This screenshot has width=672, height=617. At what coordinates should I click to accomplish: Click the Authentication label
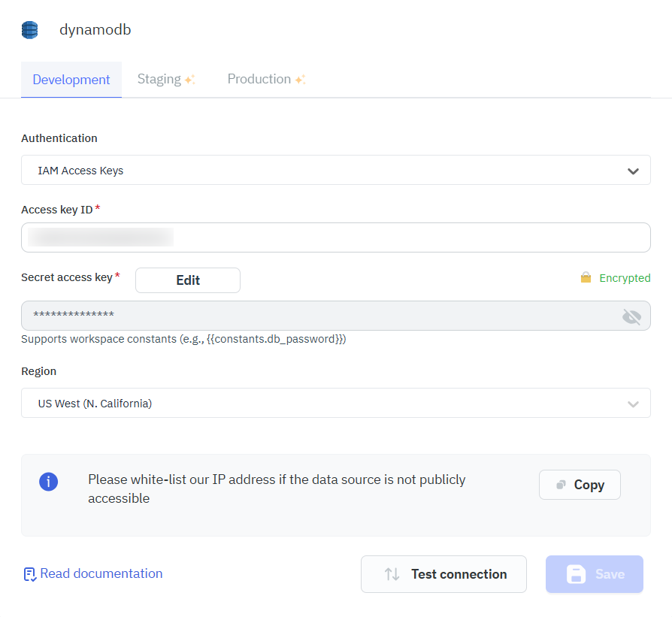(59, 138)
